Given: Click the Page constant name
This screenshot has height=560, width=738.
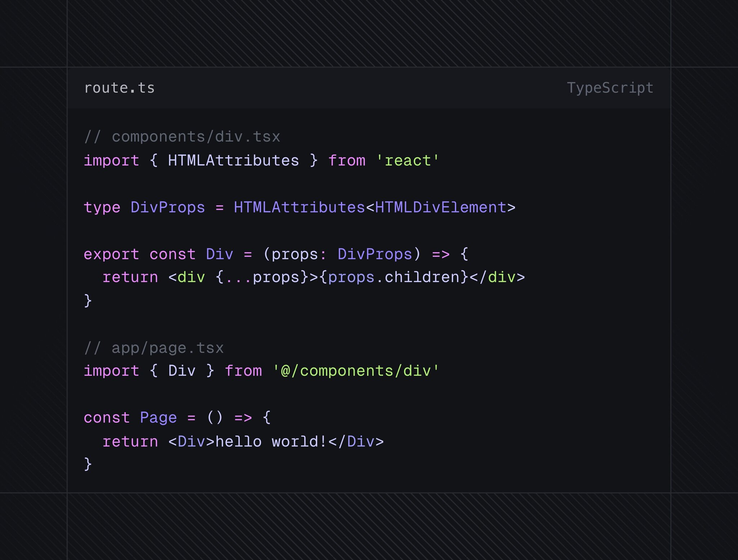Looking at the screenshot, I should (x=158, y=418).
